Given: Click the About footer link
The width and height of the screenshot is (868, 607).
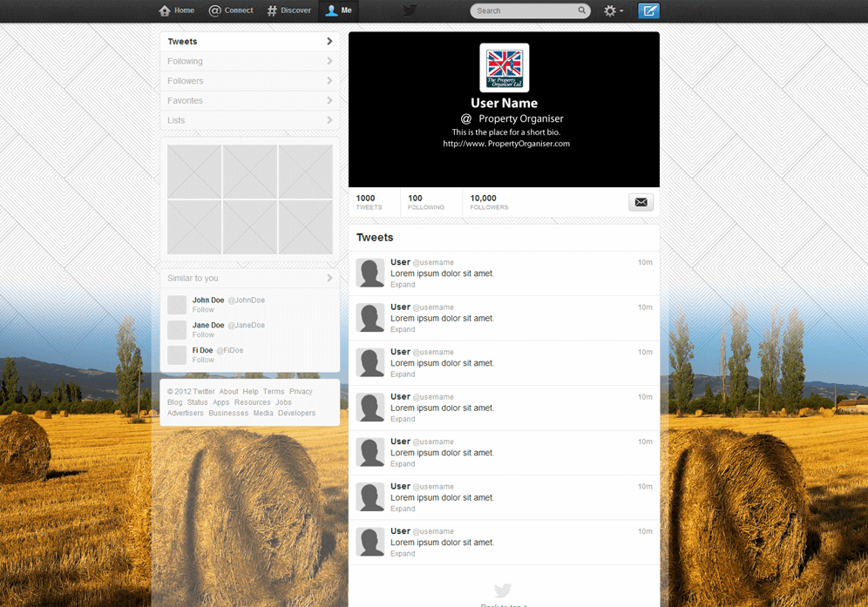Looking at the screenshot, I should [x=228, y=391].
